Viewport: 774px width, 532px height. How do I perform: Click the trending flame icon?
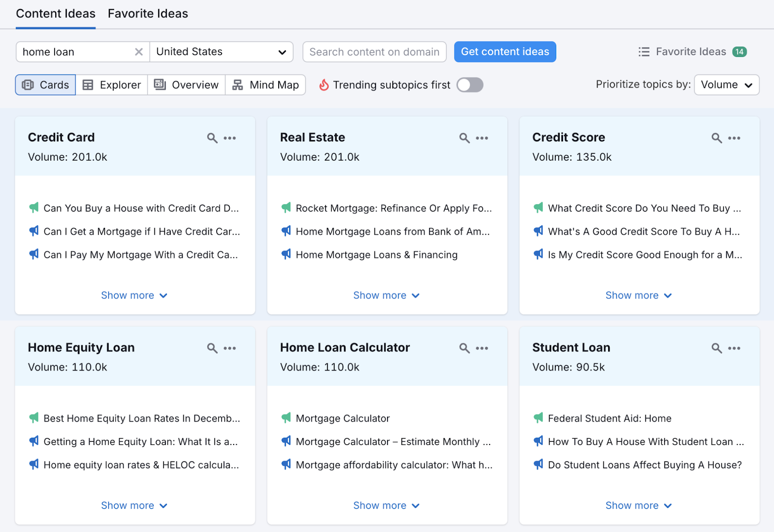tap(324, 85)
